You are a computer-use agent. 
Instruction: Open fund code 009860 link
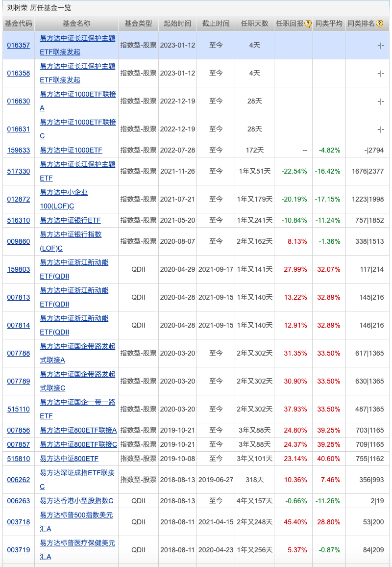[19, 241]
